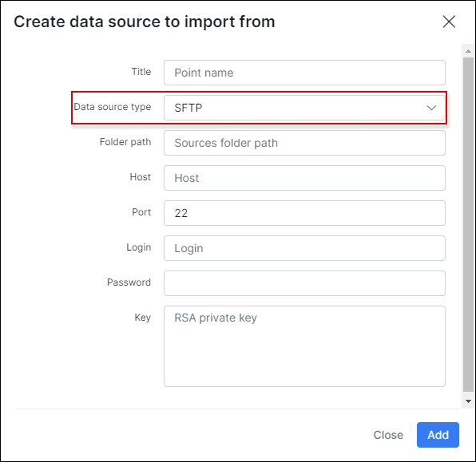Click the scrollbar up arrow
The width and height of the screenshot is (476, 462).
tap(468, 51)
